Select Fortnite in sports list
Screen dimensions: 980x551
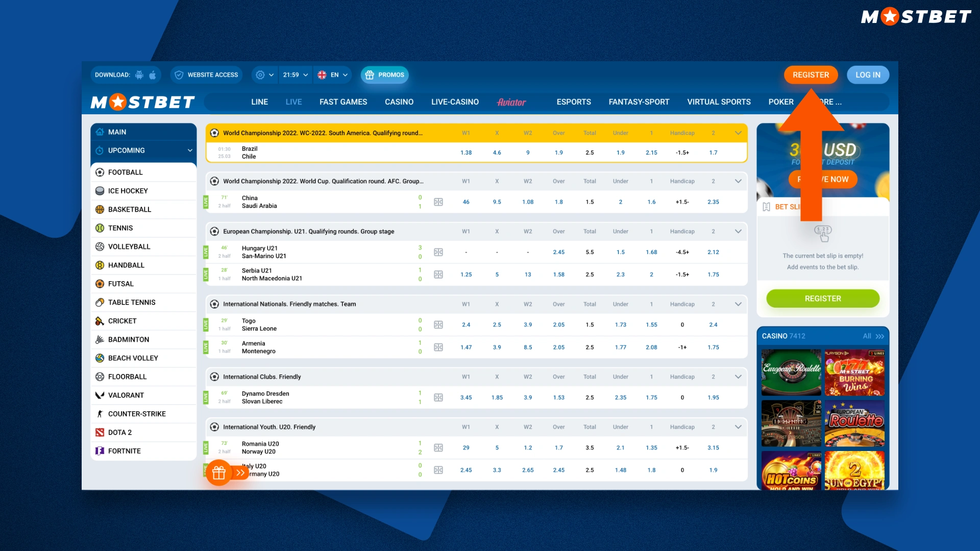[x=143, y=451]
